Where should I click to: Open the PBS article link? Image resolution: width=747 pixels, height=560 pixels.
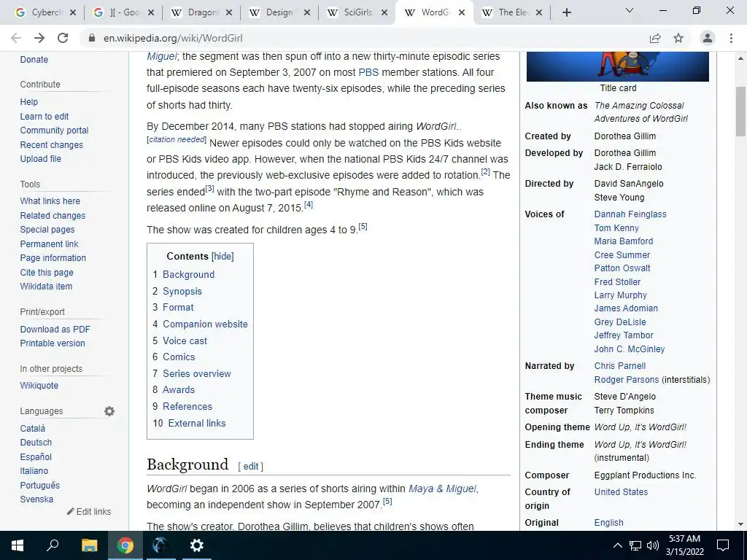[x=368, y=72]
